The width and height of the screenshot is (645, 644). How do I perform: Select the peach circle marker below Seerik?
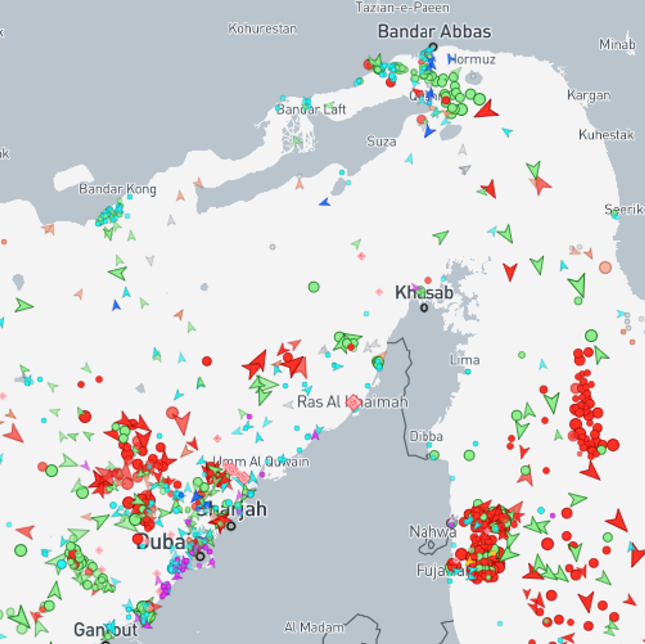point(605,268)
